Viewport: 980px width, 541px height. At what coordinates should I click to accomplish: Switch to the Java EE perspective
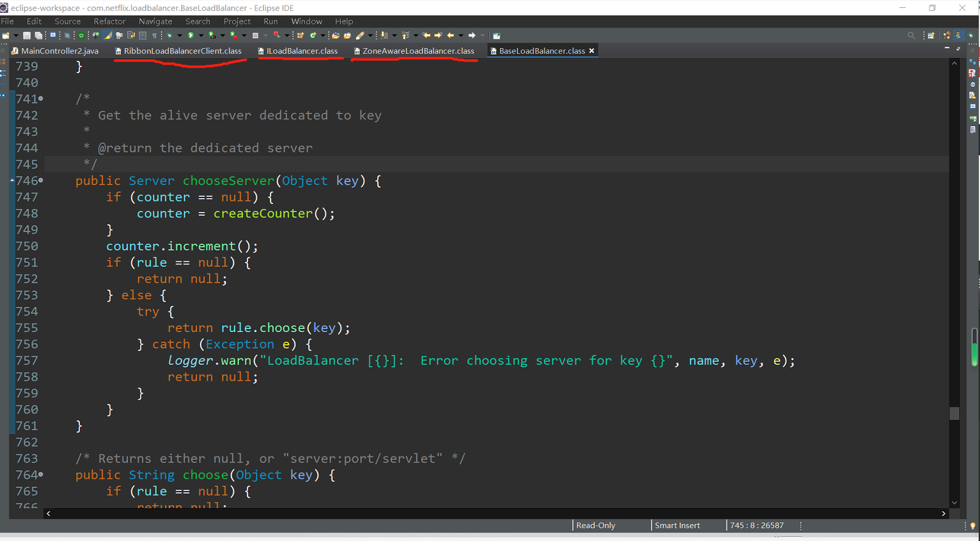pyautogui.click(x=946, y=35)
